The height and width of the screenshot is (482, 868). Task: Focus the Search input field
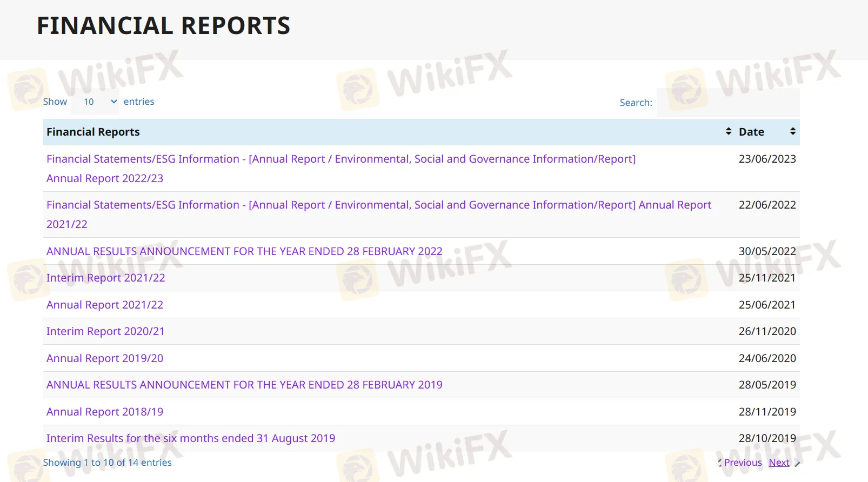click(x=728, y=103)
